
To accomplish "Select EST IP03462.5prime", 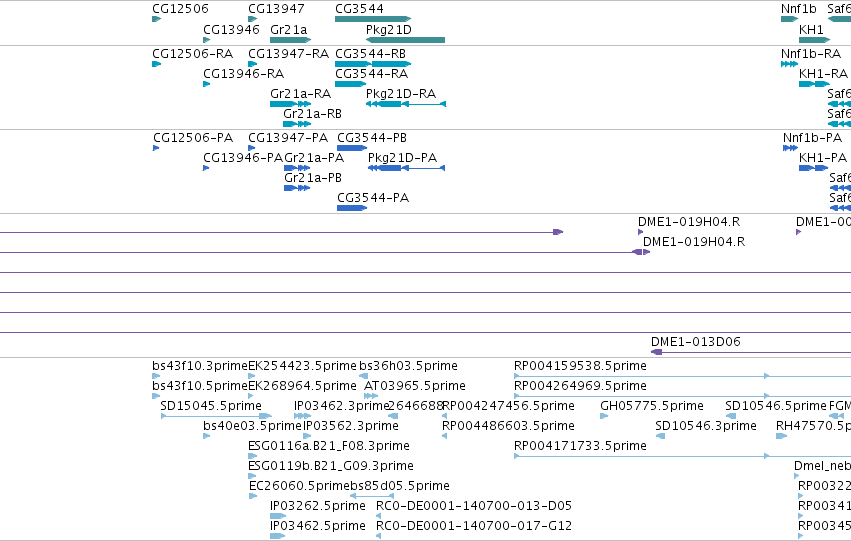I will [277, 536].
